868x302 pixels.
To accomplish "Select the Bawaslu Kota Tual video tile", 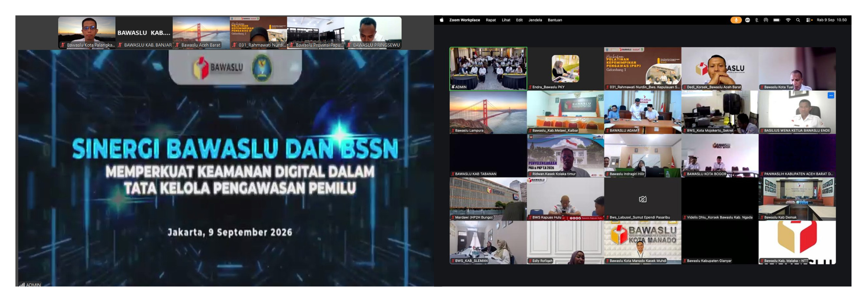I will click(x=797, y=69).
